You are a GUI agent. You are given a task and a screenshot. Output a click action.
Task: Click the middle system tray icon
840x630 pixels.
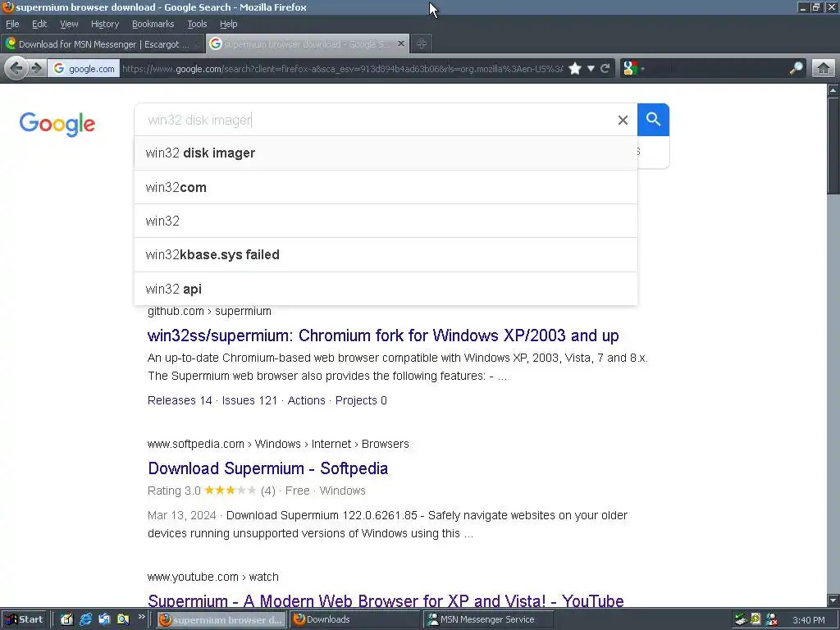coord(756,619)
